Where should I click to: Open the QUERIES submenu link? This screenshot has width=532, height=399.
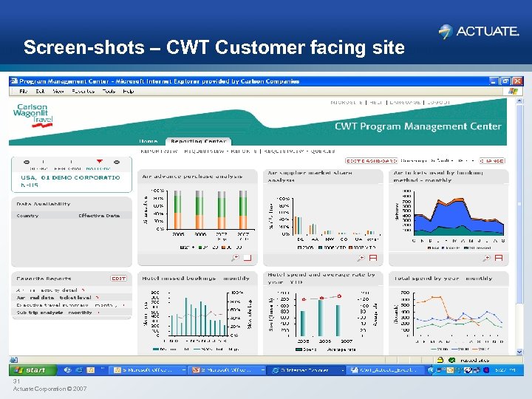[x=323, y=151]
